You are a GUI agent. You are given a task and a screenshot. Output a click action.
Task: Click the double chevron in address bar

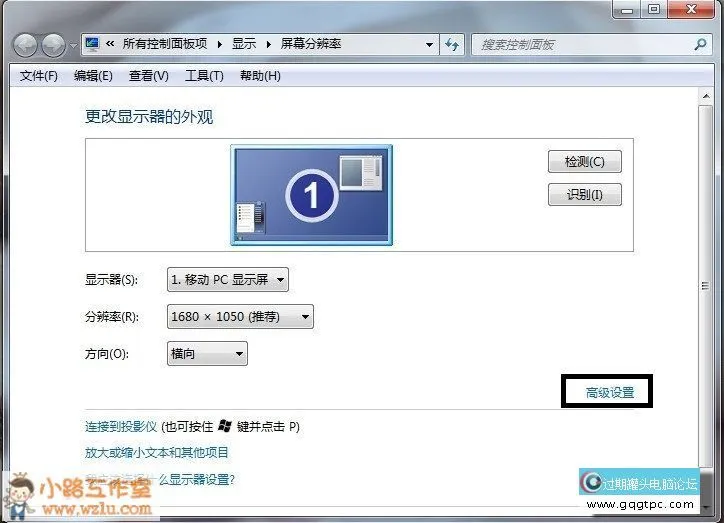(110, 44)
